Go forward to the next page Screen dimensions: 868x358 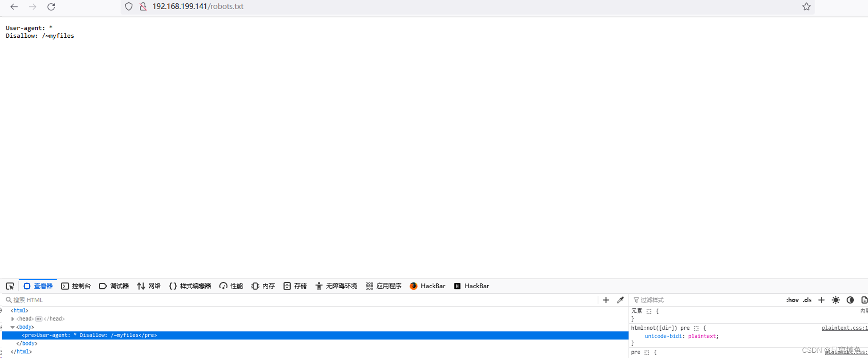(x=33, y=7)
